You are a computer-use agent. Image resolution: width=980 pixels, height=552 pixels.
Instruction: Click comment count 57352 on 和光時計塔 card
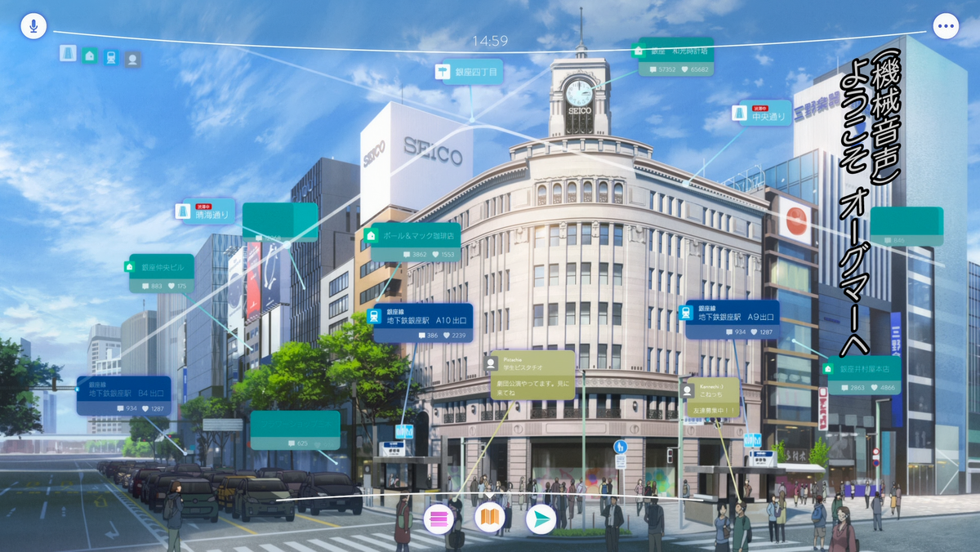tap(661, 69)
